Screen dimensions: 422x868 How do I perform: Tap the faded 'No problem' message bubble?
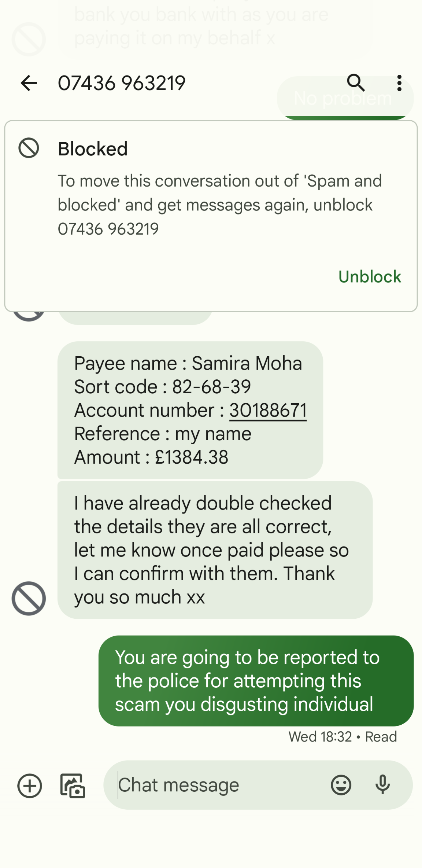345,98
